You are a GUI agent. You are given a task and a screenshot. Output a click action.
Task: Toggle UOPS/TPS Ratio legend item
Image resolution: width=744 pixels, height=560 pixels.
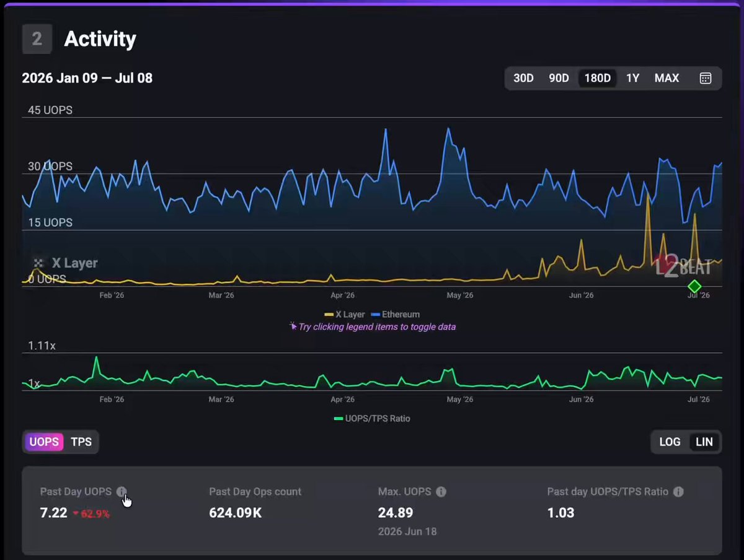372,418
